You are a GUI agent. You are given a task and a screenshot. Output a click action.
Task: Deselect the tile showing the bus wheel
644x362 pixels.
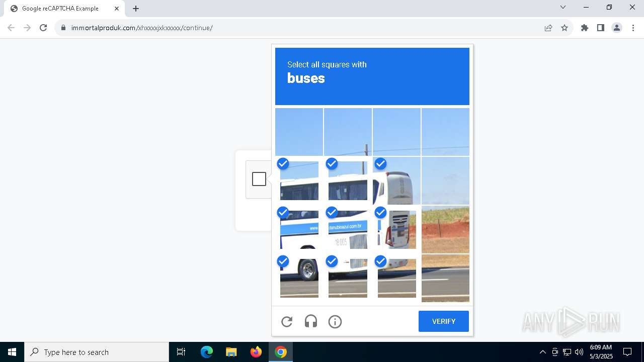coord(299,278)
